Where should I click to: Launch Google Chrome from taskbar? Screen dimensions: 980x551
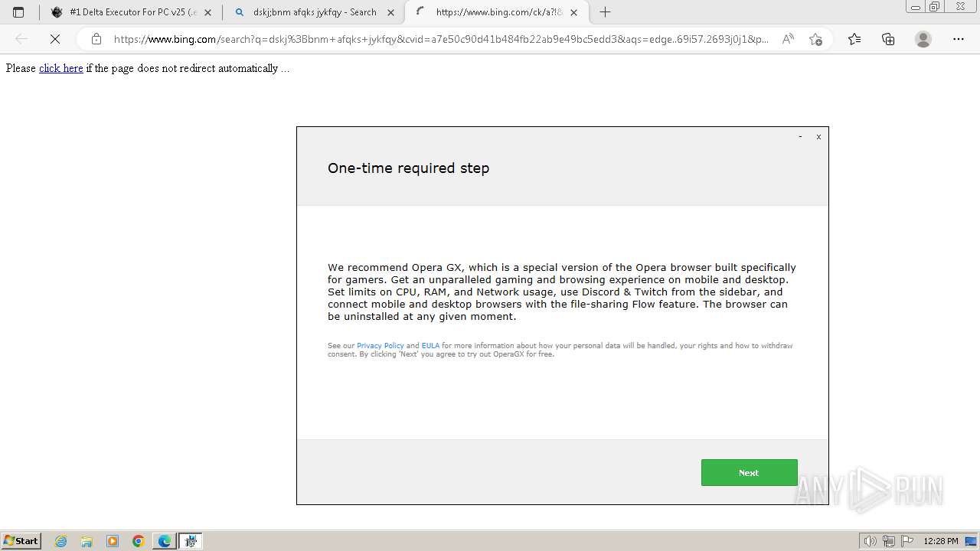[139, 541]
